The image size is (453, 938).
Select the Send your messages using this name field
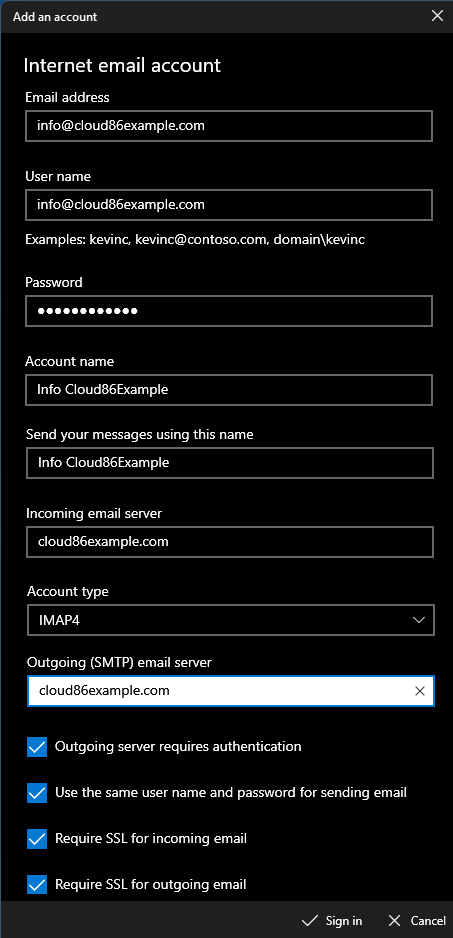click(x=230, y=463)
